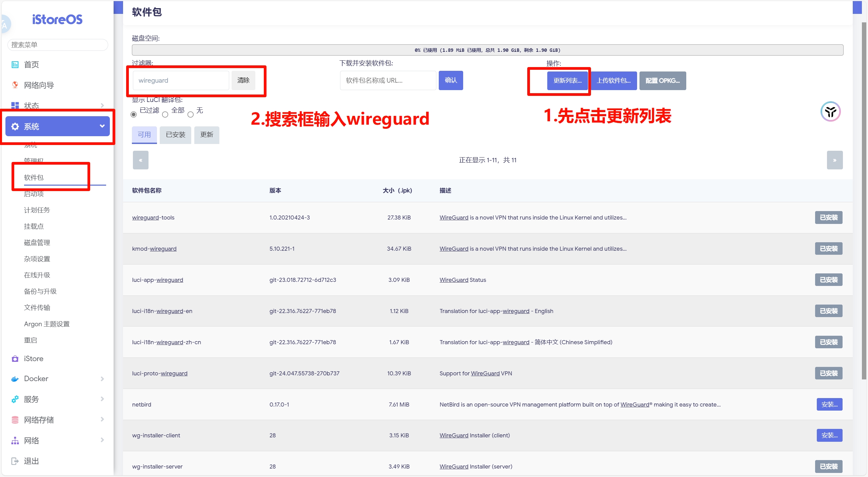868x477 pixels.
Task: Click the disk space usage bar
Action: [487, 50]
